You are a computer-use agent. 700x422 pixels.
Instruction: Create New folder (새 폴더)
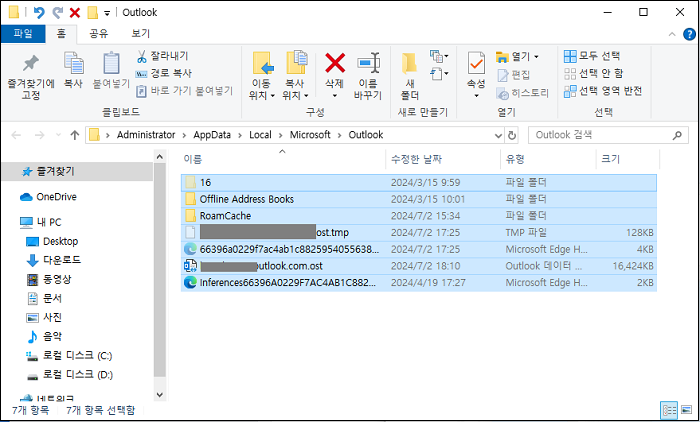pos(409,76)
